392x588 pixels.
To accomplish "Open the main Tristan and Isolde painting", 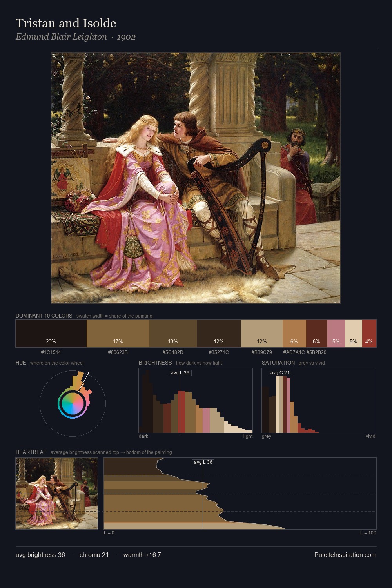I will pos(196,178).
